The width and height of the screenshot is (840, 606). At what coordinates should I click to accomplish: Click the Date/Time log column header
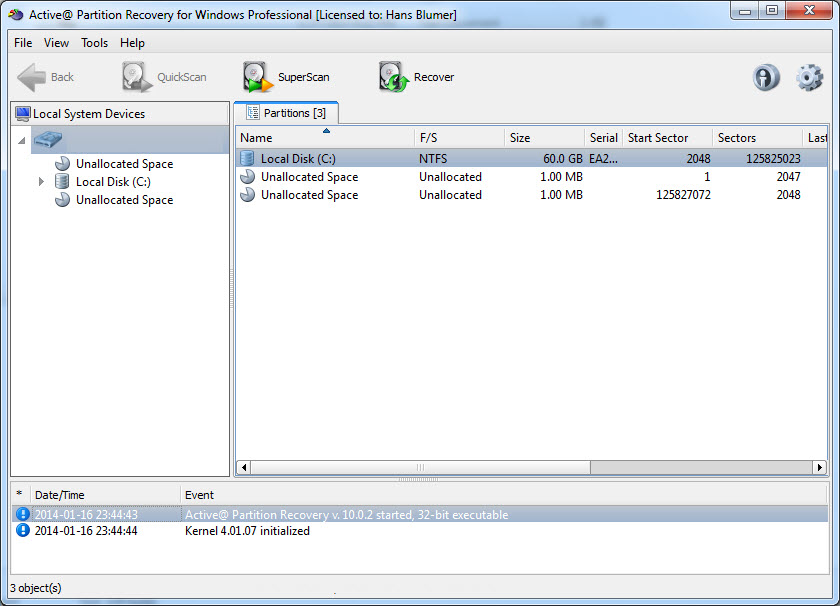coord(105,495)
